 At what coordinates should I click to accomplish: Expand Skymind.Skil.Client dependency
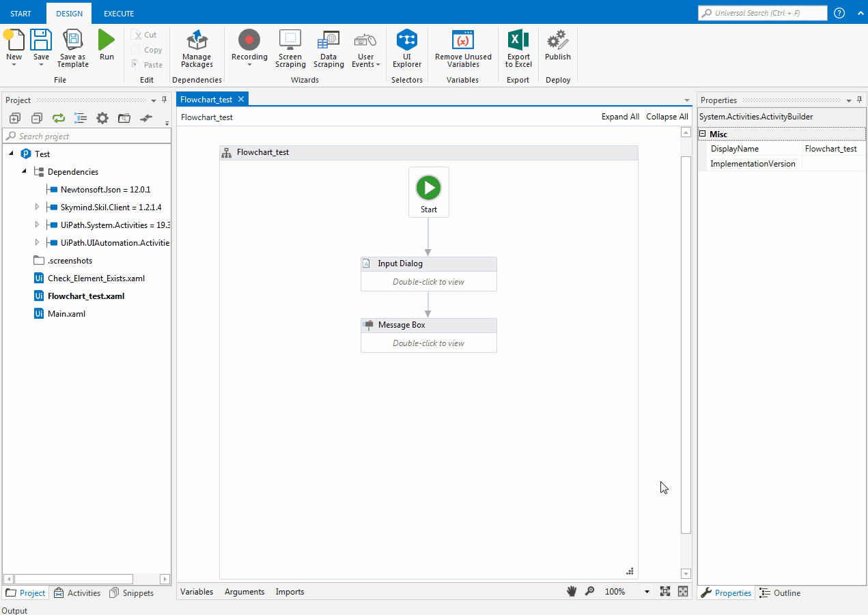[x=37, y=207]
